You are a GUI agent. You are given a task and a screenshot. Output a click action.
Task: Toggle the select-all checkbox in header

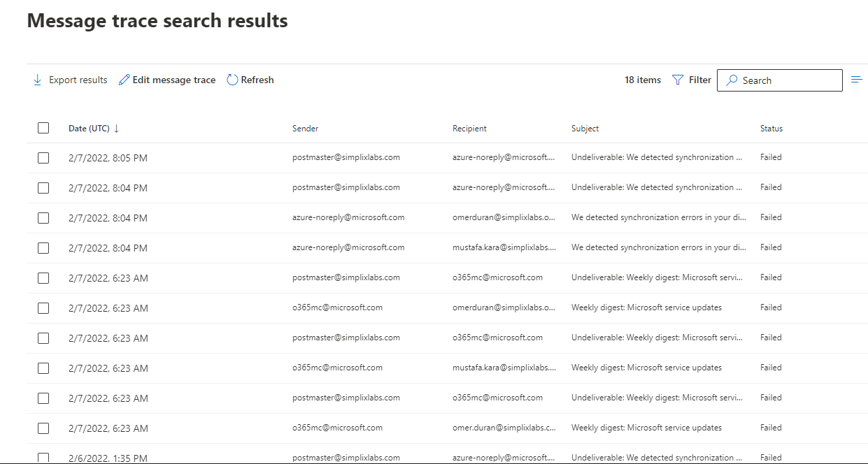pos(43,128)
